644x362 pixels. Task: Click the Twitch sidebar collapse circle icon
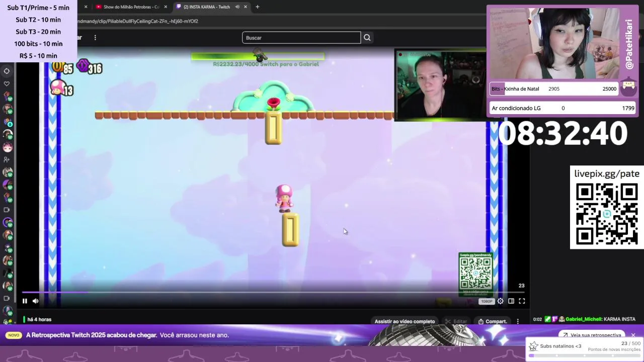tap(7, 71)
